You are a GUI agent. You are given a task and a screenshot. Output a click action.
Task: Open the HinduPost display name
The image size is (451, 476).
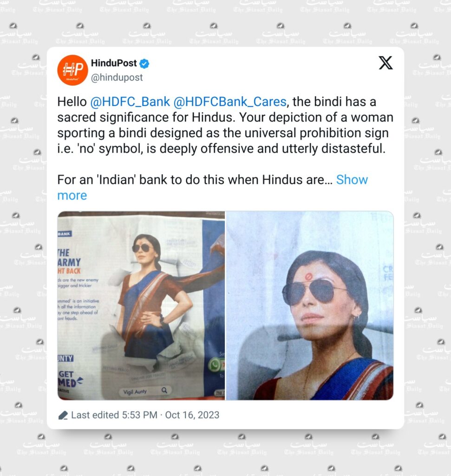(x=114, y=63)
